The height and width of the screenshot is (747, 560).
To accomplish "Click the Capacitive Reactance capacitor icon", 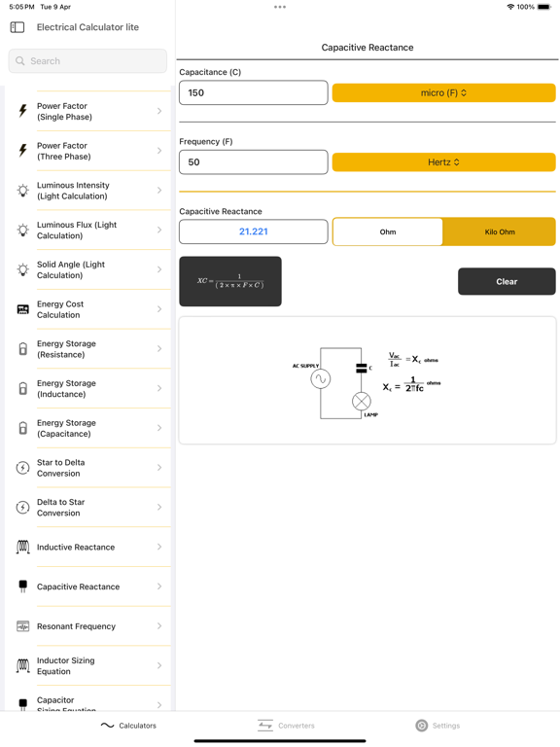I will [x=23, y=587].
